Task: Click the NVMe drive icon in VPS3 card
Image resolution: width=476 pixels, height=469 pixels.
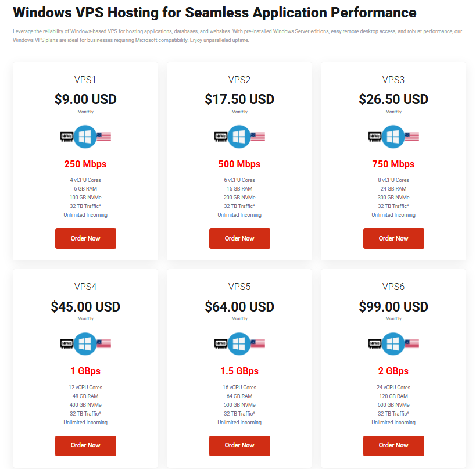Action: tap(375, 137)
